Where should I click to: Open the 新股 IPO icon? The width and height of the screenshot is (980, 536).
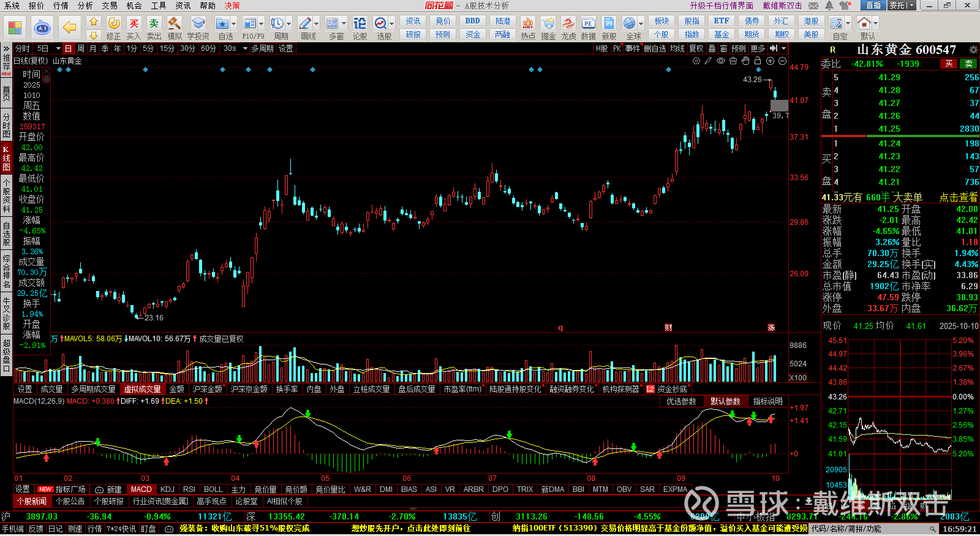click(x=609, y=24)
